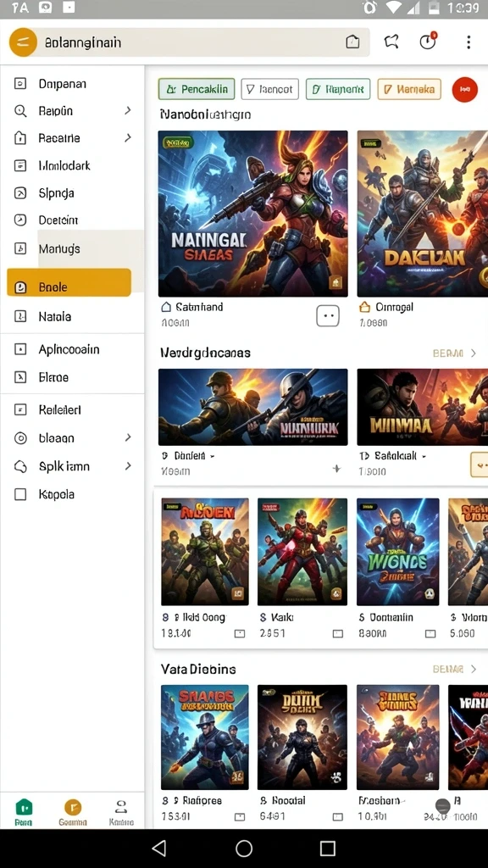Open BEAM link in Nardrgdncanas section
Viewport: 488px width, 868px height.
click(447, 353)
